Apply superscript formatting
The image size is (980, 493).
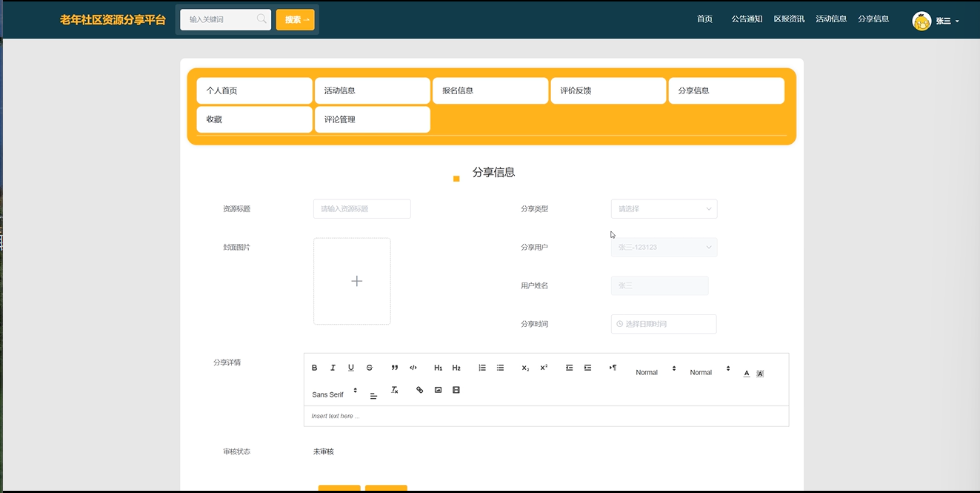[544, 368]
